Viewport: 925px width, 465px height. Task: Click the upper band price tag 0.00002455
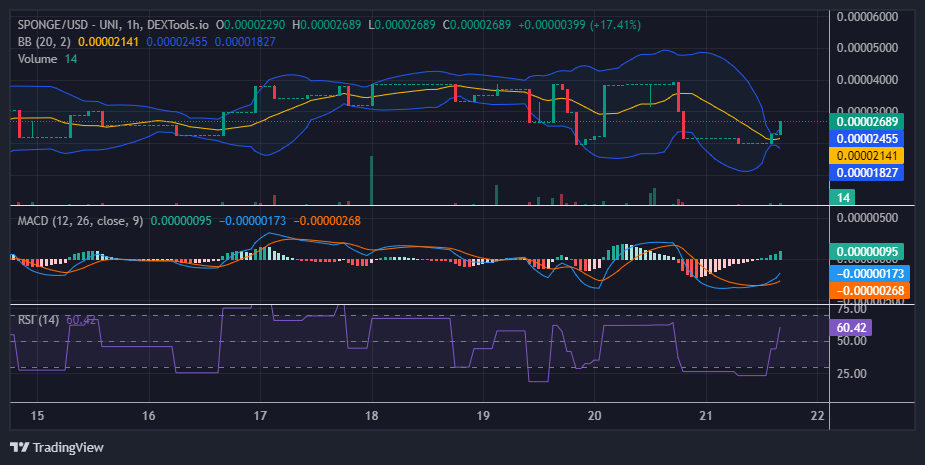point(867,139)
